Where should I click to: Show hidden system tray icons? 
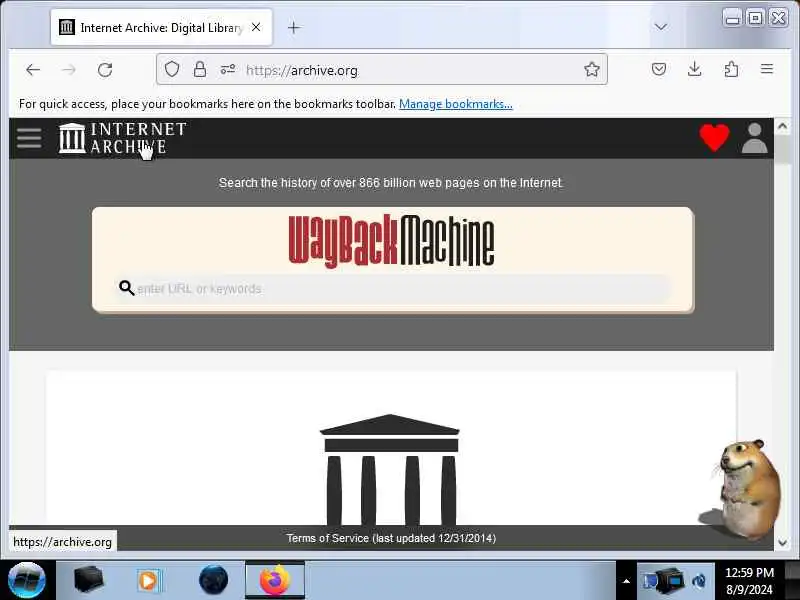click(x=627, y=581)
